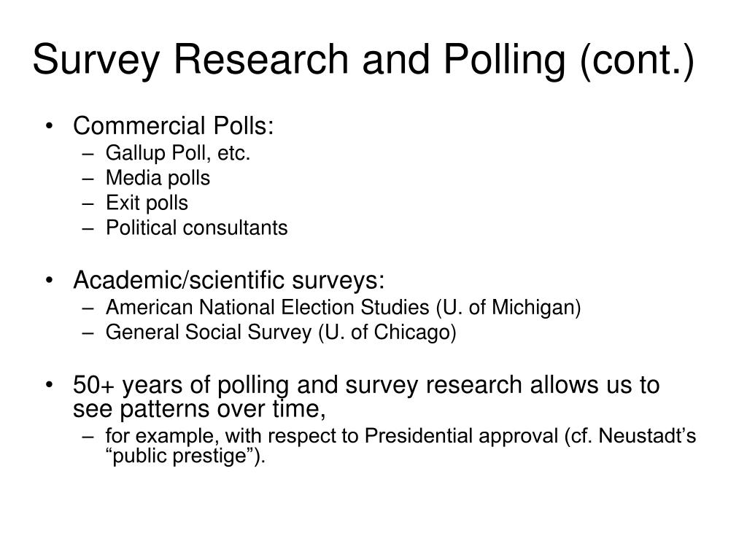The height and width of the screenshot is (560, 747).
Task: Select the 'Political consultants' line
Action: point(197,227)
